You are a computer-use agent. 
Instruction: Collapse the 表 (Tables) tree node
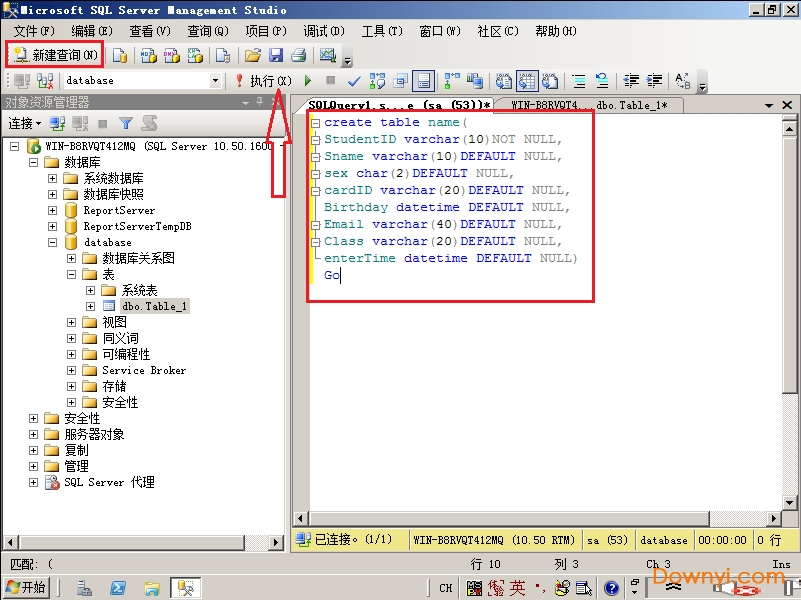click(x=72, y=274)
